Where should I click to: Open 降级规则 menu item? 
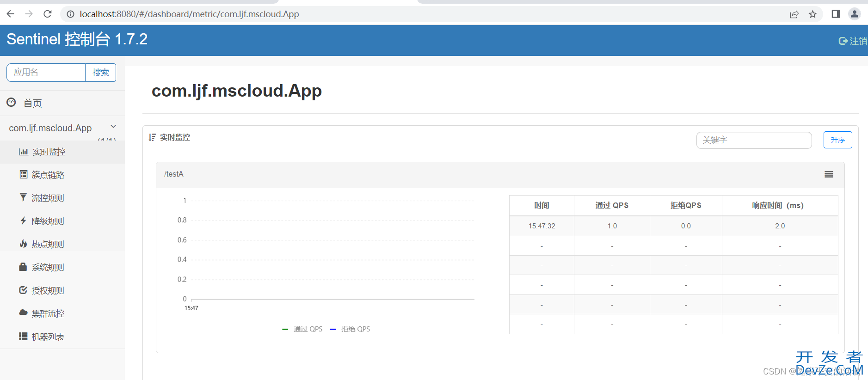click(62, 221)
